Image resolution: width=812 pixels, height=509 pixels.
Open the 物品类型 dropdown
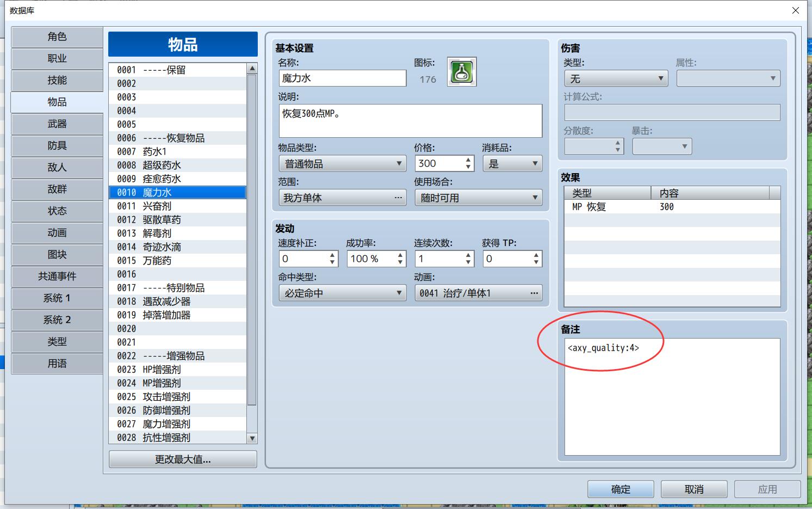coord(342,163)
